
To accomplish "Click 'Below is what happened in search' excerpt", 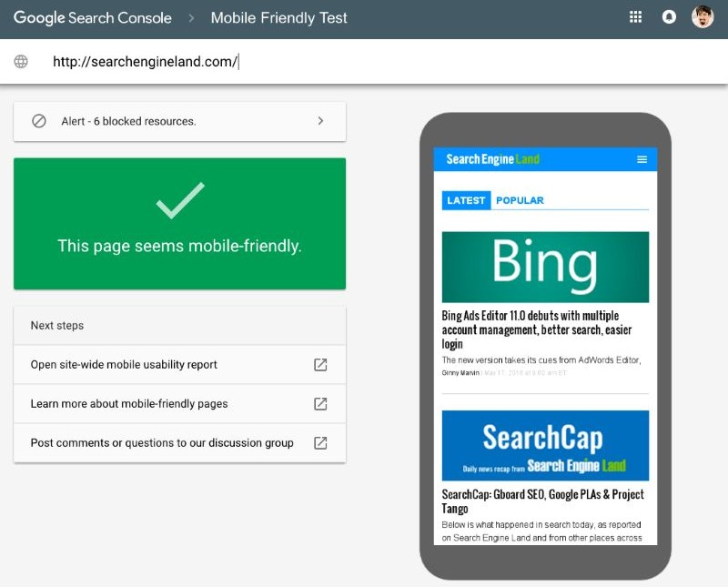I will (x=541, y=531).
